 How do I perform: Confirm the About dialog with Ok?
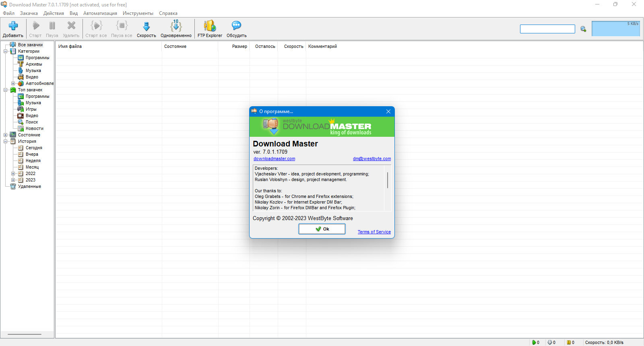pyautogui.click(x=322, y=229)
